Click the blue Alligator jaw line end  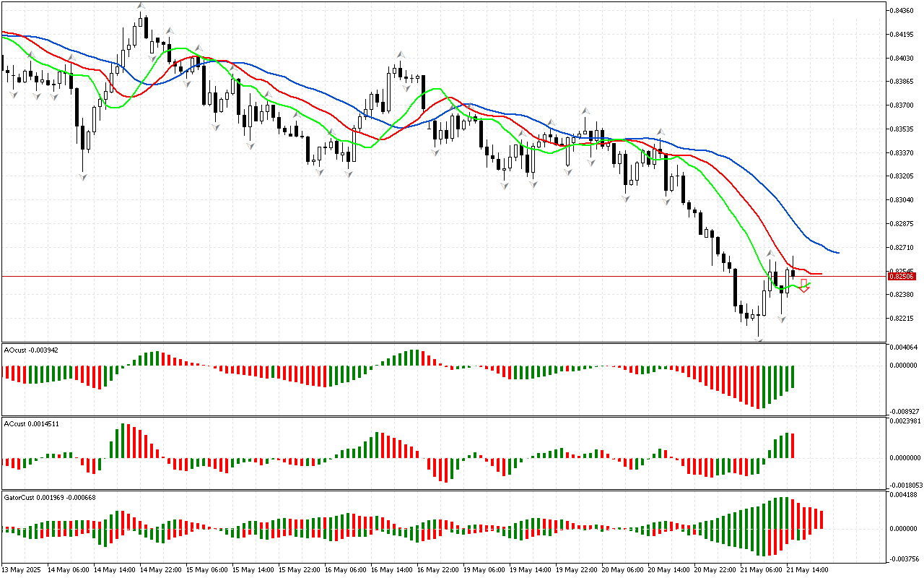837,253
